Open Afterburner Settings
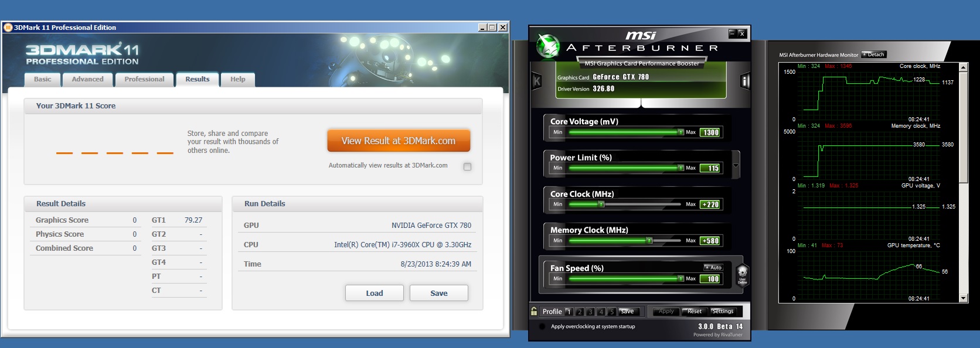The height and width of the screenshot is (348, 980). [x=723, y=311]
